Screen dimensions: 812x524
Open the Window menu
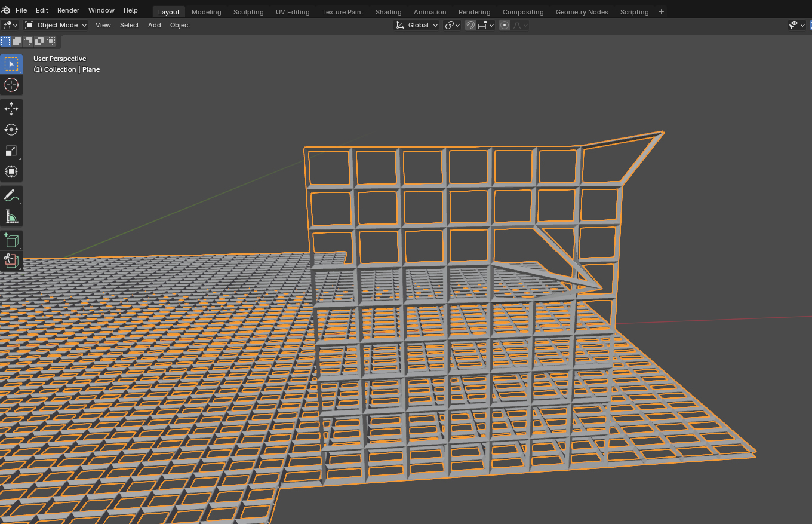click(101, 11)
